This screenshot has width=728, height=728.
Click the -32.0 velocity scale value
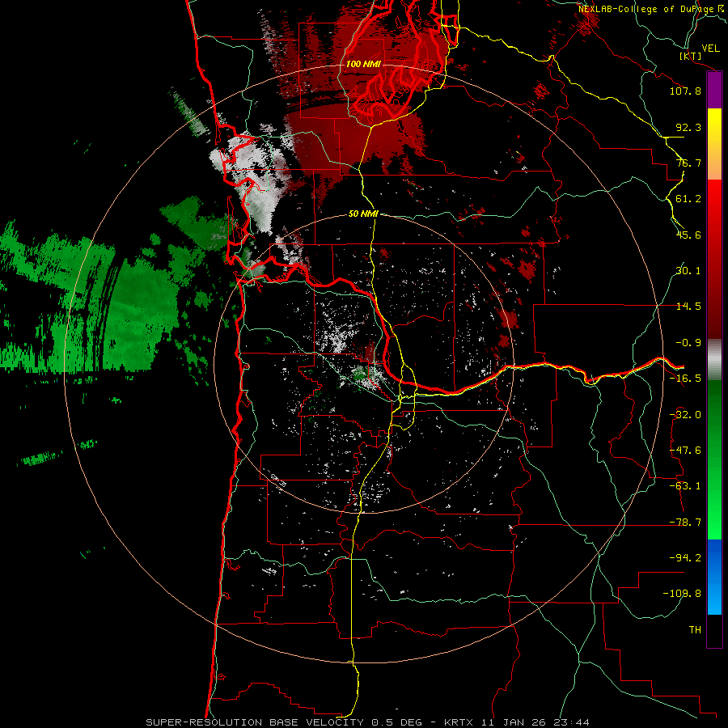(x=685, y=415)
